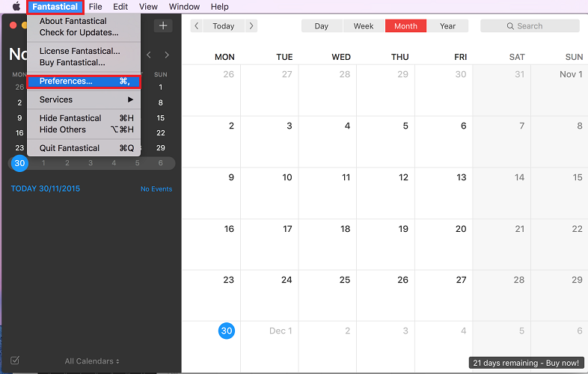Switch to Week view

pos(364,26)
